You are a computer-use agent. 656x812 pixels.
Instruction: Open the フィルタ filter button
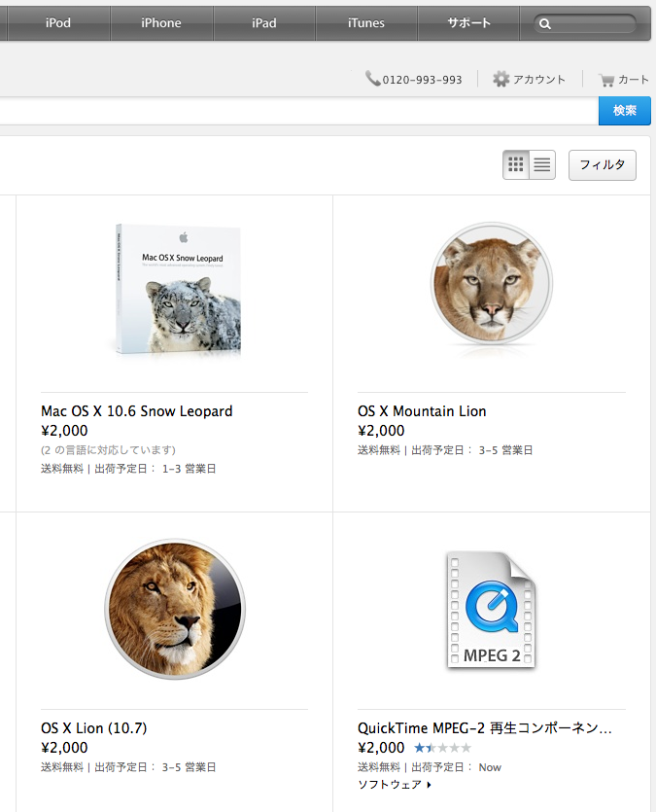(x=603, y=164)
